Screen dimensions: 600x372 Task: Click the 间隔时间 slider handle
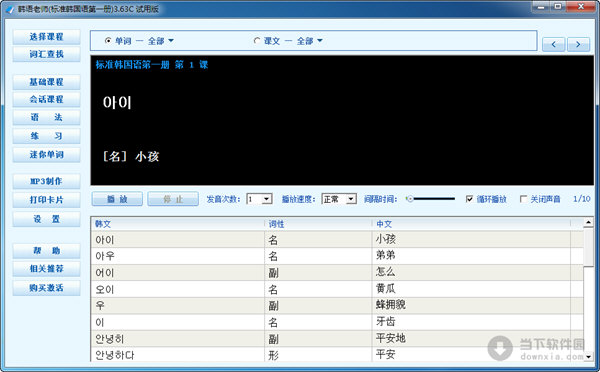(x=410, y=199)
